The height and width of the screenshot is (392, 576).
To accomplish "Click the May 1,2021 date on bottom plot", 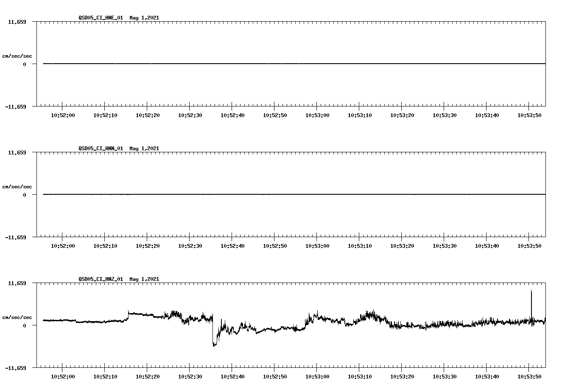I will 144,279.
